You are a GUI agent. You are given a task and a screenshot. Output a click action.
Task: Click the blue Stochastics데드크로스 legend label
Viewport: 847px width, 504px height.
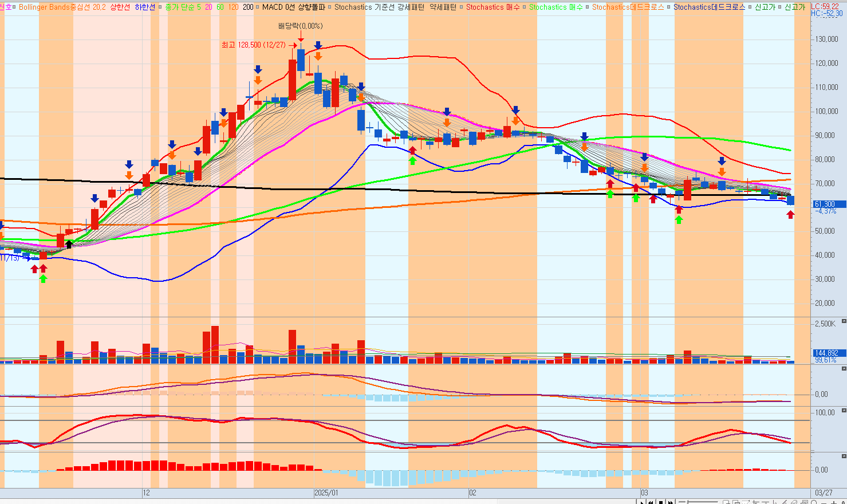click(x=710, y=7)
